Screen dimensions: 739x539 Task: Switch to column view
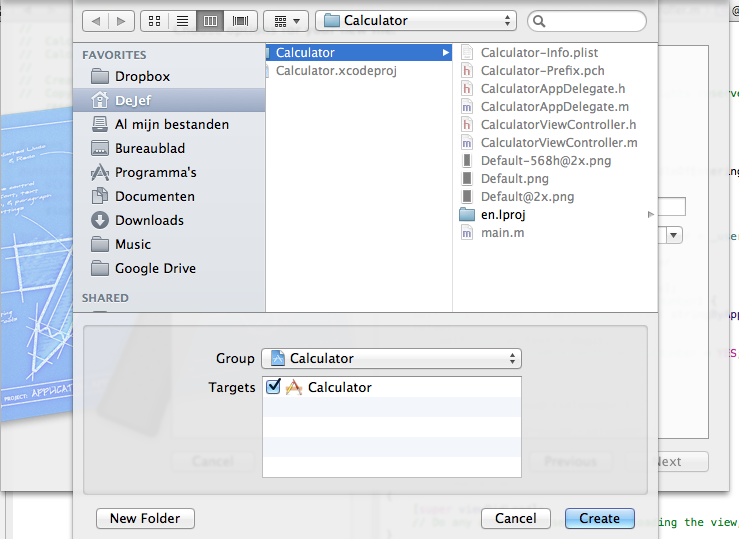(210, 21)
